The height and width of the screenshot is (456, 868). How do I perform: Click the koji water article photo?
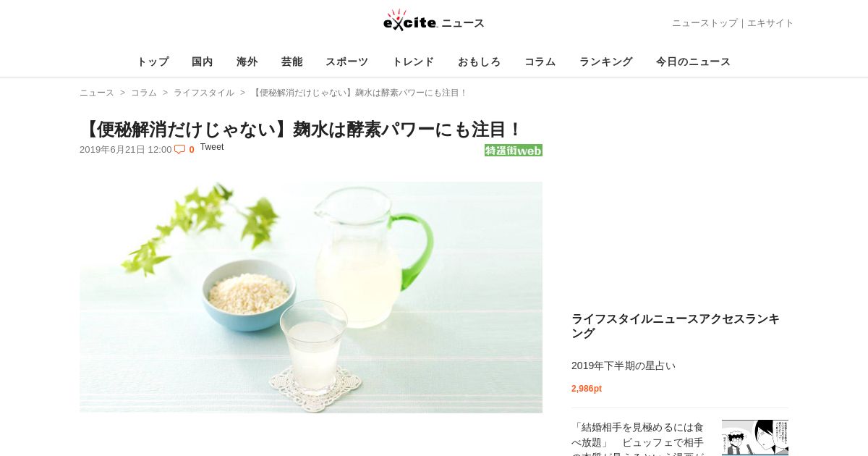(311, 297)
